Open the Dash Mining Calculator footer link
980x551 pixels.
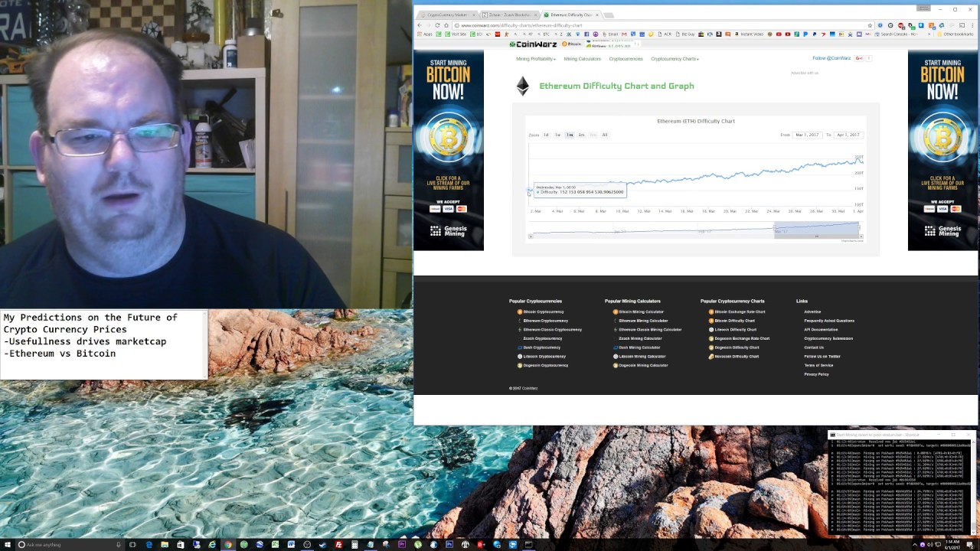(x=639, y=347)
